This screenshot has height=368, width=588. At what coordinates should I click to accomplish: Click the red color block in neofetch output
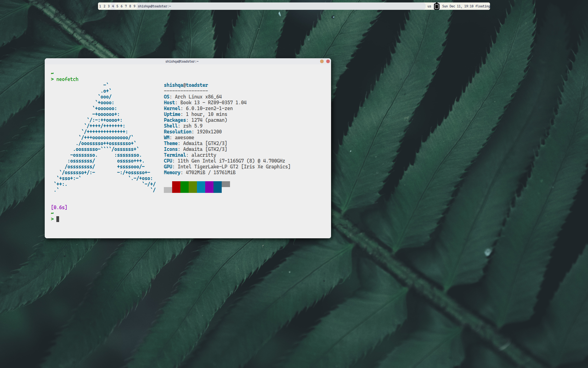click(176, 187)
